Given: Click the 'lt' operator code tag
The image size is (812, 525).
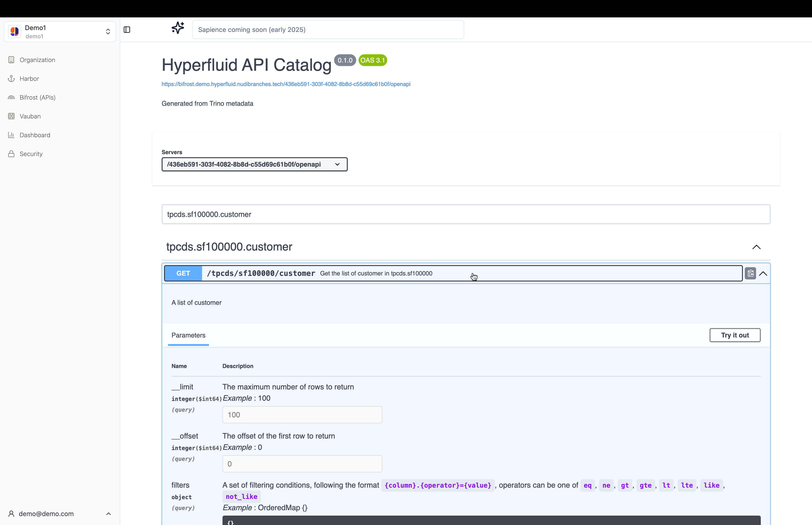Looking at the screenshot, I should click(x=666, y=485).
